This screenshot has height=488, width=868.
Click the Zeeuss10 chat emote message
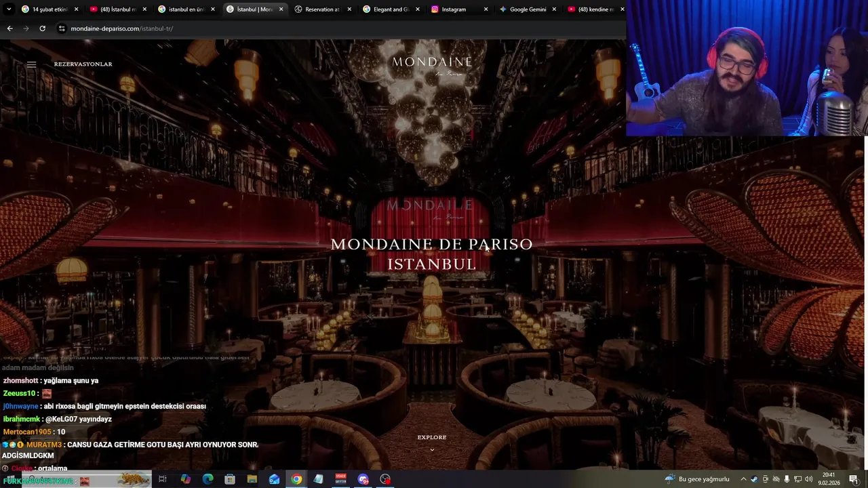[x=27, y=394]
